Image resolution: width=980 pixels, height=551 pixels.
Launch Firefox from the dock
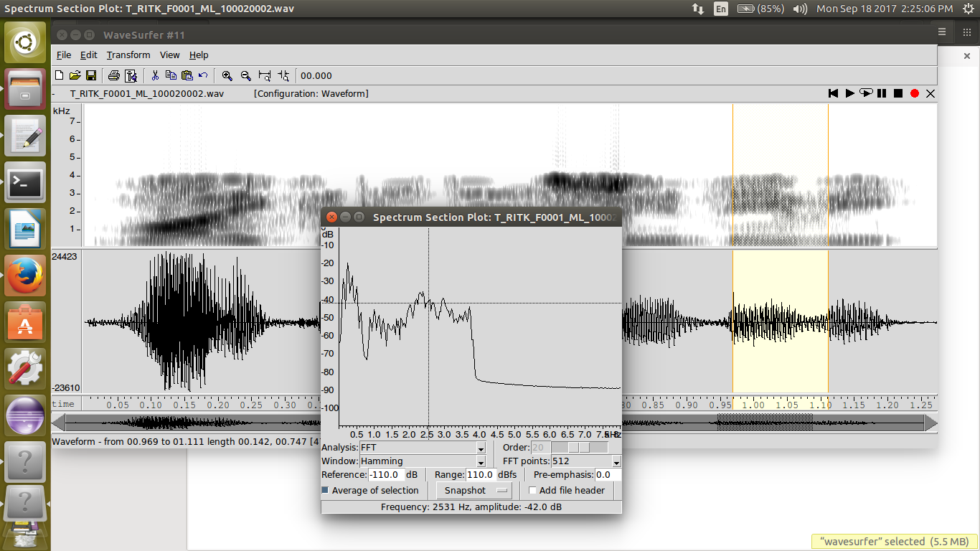click(x=25, y=275)
